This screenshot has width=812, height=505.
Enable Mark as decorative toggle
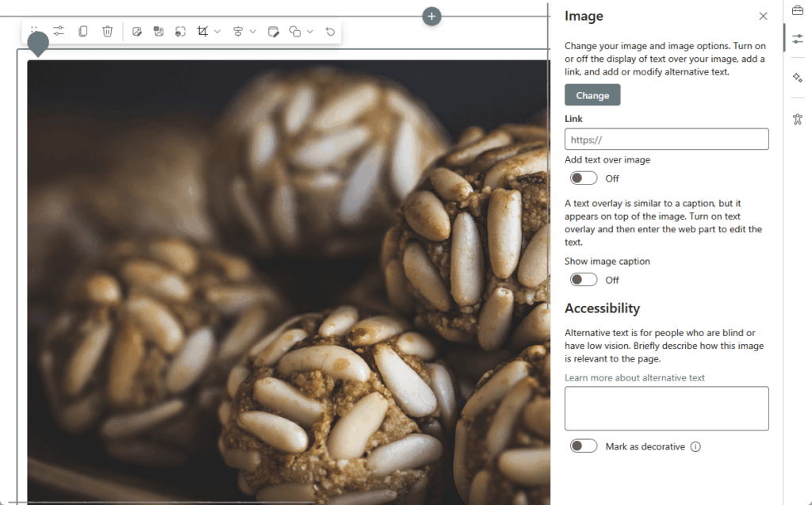tap(584, 446)
